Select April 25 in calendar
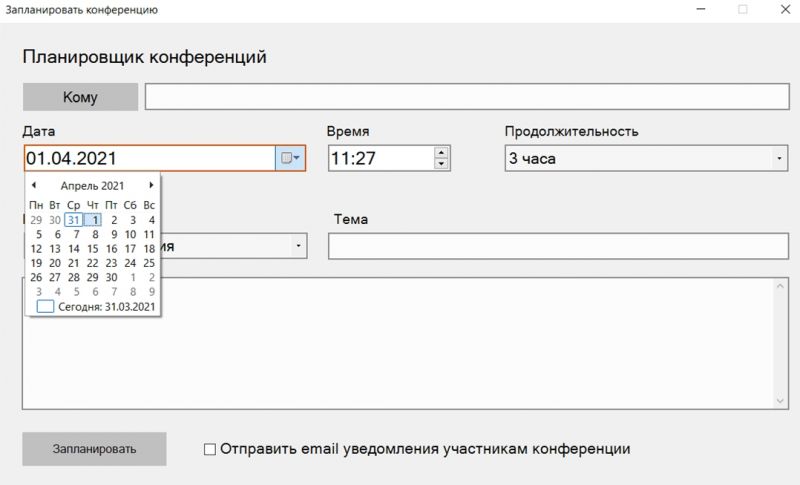800x485 pixels. point(149,263)
